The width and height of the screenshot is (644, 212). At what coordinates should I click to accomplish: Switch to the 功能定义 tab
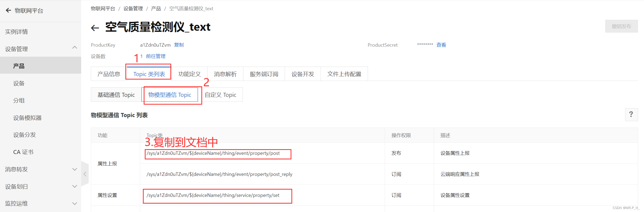(190, 74)
